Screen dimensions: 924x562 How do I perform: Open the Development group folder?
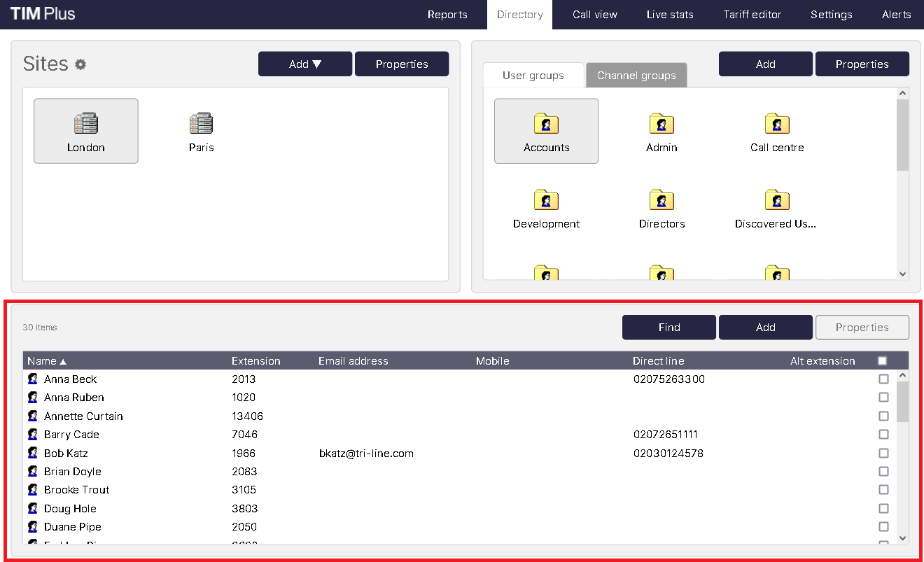(x=546, y=201)
